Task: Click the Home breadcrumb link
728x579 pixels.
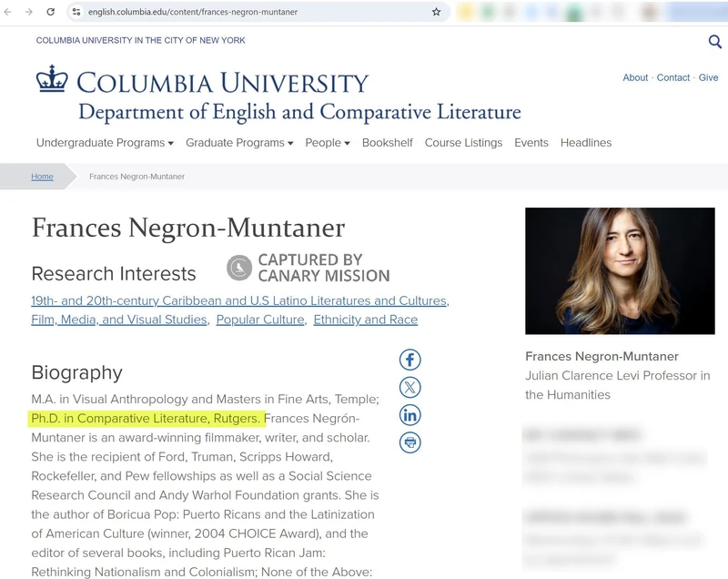Action: tap(42, 176)
